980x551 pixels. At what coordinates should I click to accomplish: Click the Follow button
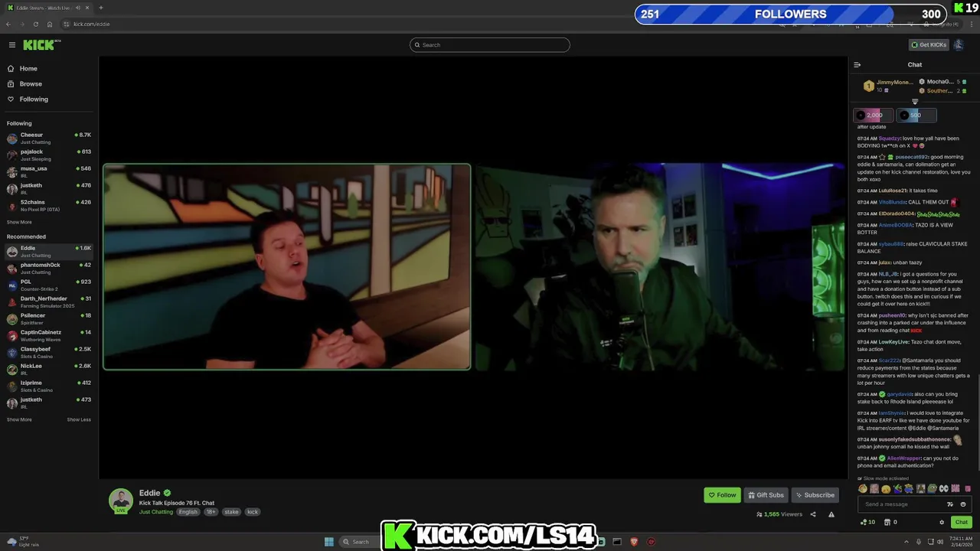tap(722, 495)
